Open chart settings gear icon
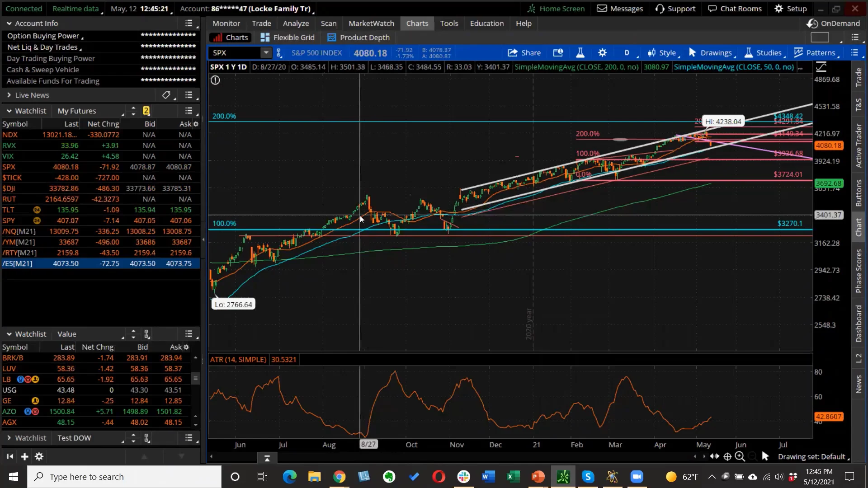The height and width of the screenshot is (488, 868). point(602,53)
